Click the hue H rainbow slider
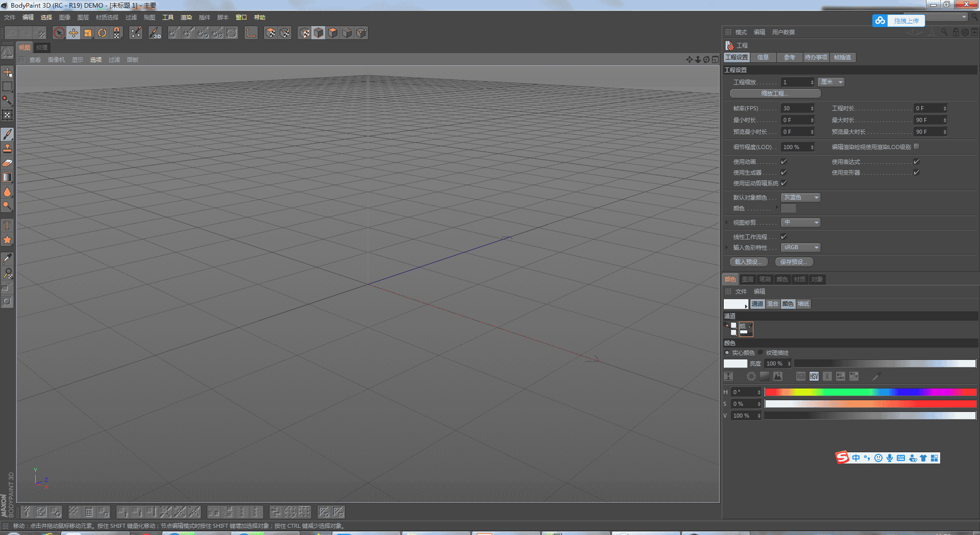Viewport: 980px width, 535px height. 870,392
